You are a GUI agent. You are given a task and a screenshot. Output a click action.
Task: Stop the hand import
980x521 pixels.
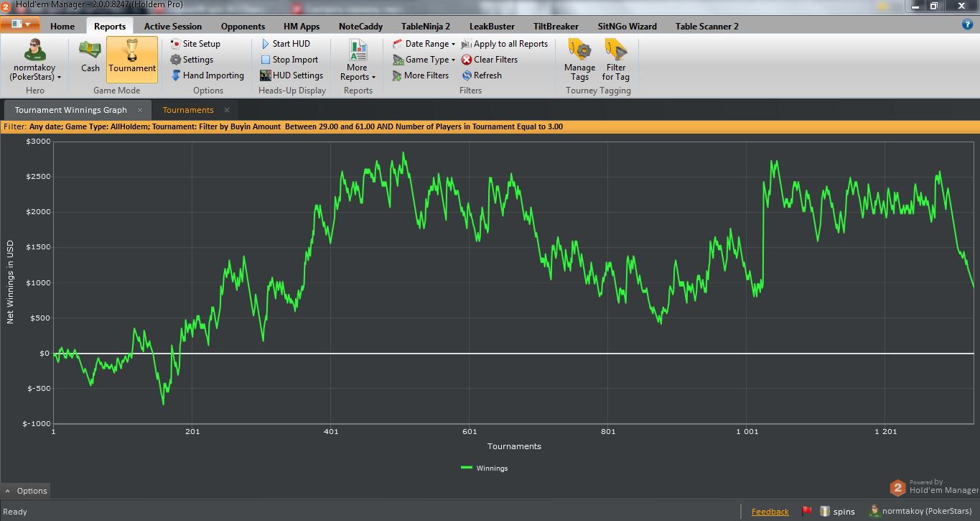289,60
